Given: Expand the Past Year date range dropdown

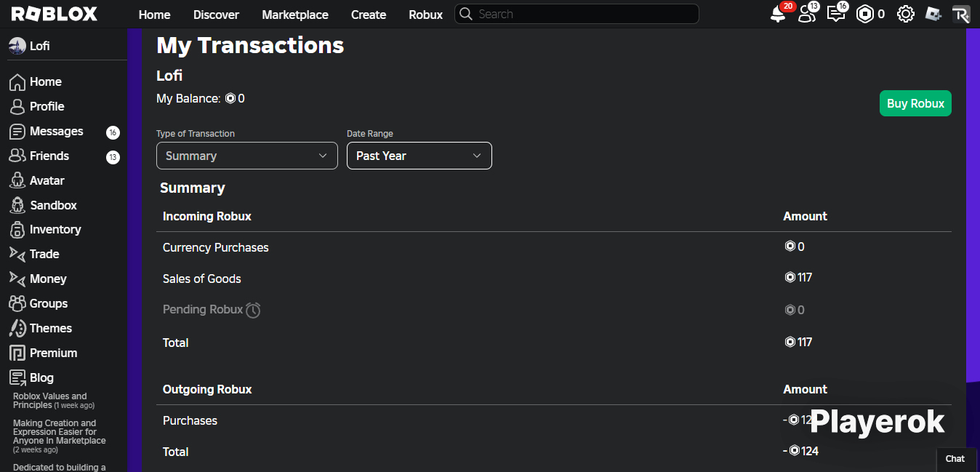Looking at the screenshot, I should (419, 156).
